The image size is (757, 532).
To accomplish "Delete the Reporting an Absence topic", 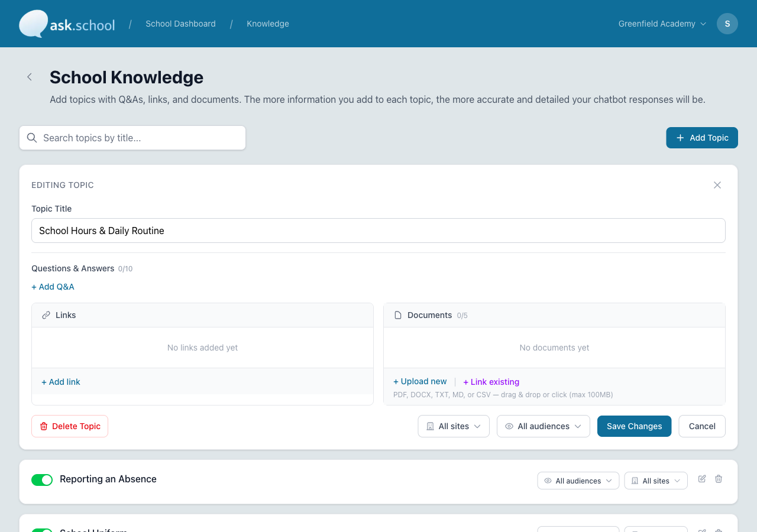I will (719, 479).
